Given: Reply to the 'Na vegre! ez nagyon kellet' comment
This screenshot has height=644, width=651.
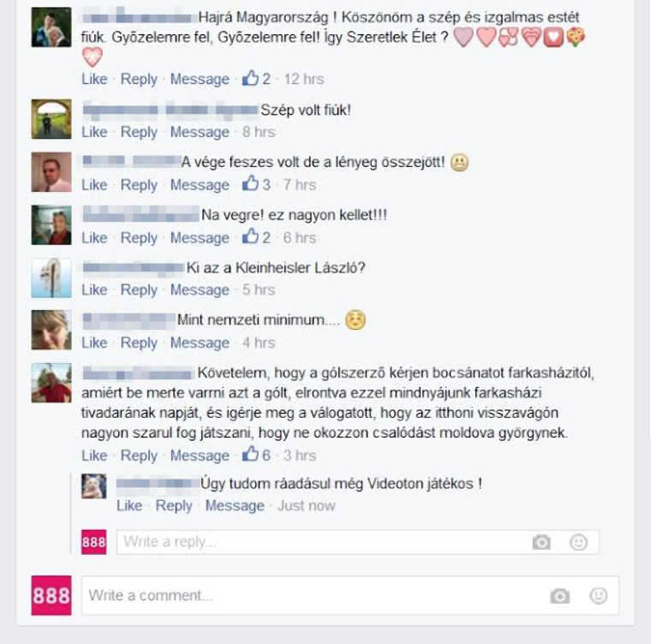Looking at the screenshot, I should point(139,238).
